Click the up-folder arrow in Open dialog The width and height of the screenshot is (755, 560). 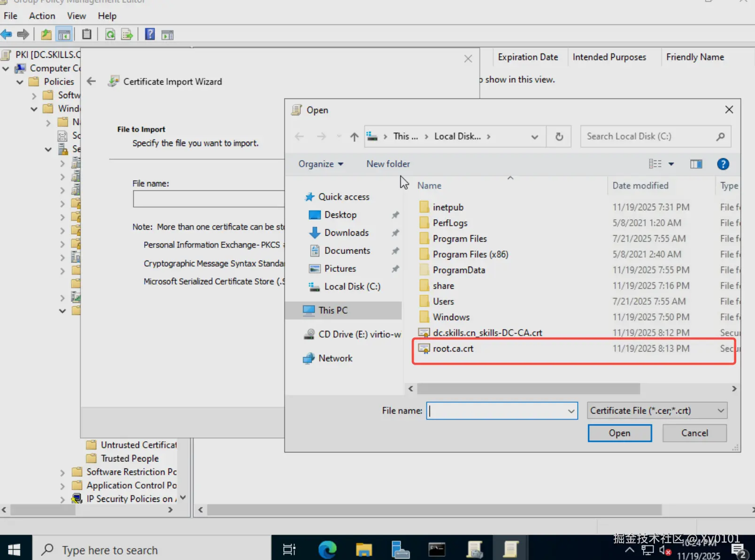354,137
